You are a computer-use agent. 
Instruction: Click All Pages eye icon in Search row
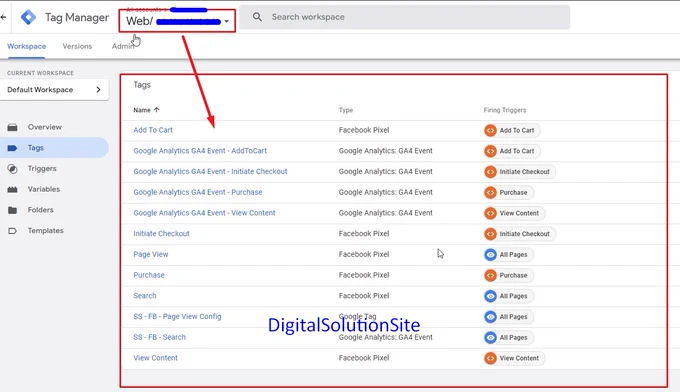[x=490, y=296]
